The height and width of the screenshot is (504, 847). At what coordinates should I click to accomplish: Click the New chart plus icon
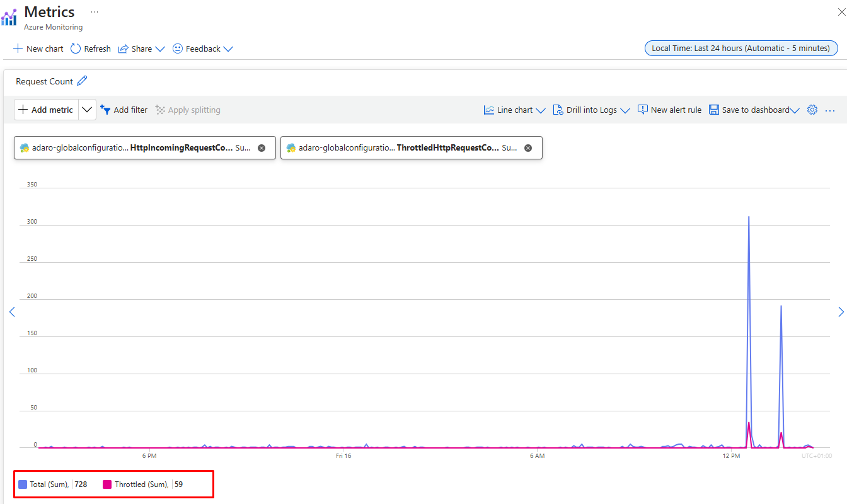(x=18, y=49)
